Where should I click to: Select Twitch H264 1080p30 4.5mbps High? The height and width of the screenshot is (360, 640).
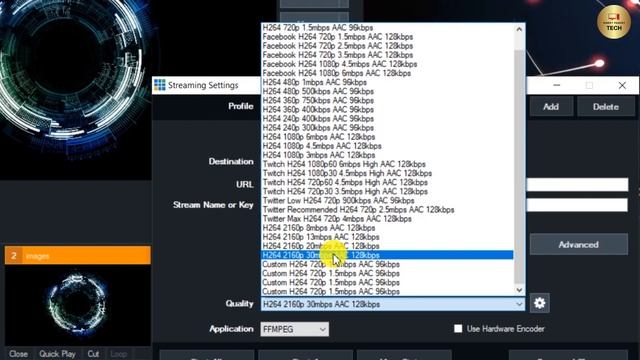(x=387, y=173)
